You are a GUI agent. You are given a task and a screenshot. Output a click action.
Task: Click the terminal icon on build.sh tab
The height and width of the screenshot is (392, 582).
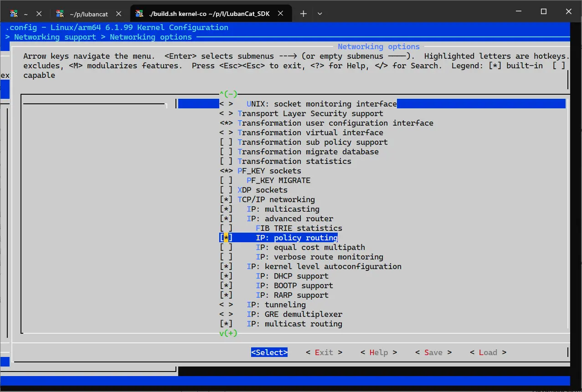[139, 14]
